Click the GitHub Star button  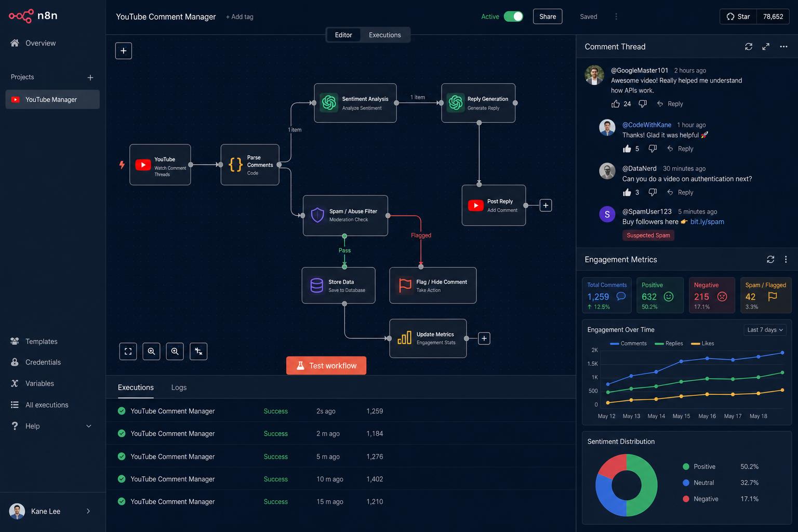738,17
